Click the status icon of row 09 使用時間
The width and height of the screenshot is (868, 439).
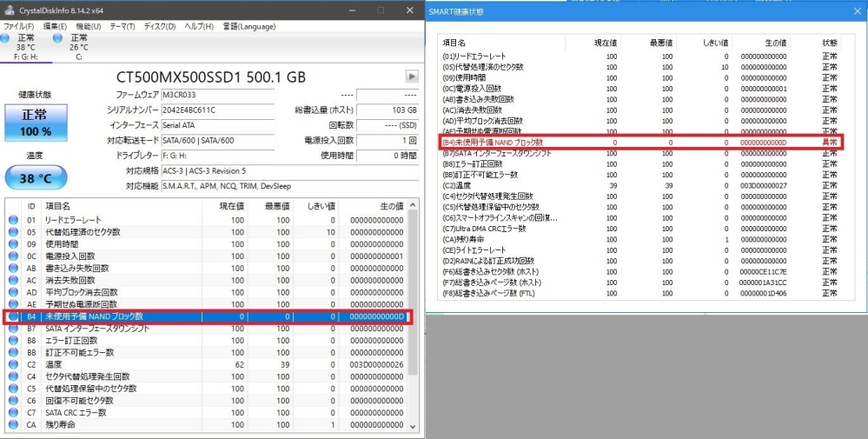pyautogui.click(x=13, y=244)
